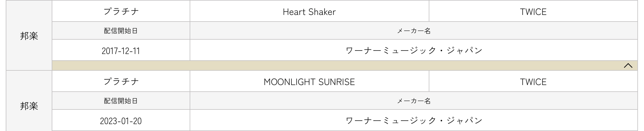This screenshot has width=644, height=131.
Task: Click 配信開始日 header above 2017-12-11
Action: pyautogui.click(x=121, y=31)
